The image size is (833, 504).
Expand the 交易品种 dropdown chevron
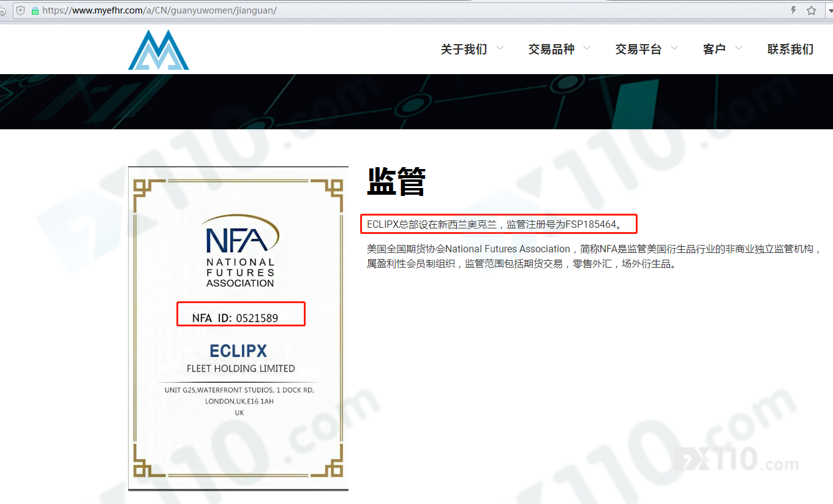587,48
